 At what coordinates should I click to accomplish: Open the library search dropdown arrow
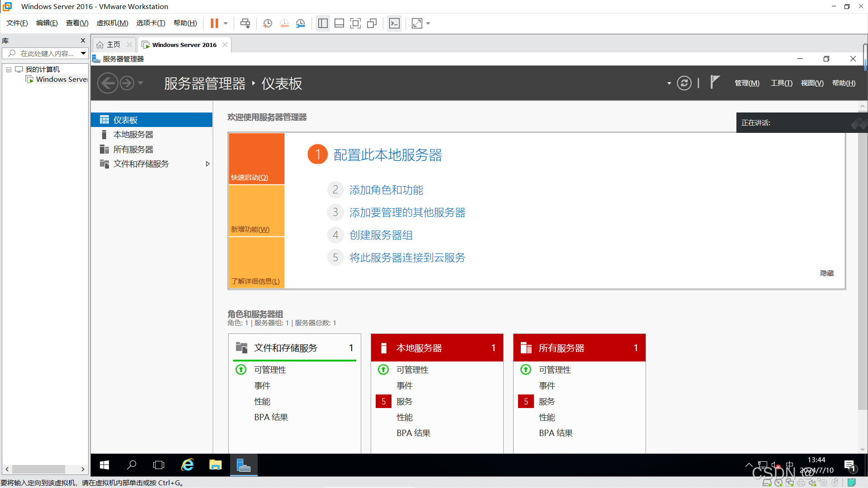coord(83,53)
